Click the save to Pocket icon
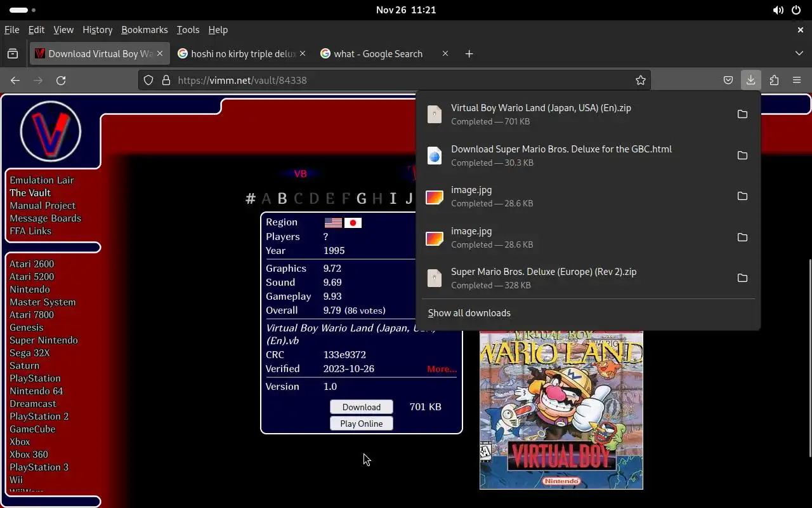This screenshot has height=508, width=812. coord(728,80)
